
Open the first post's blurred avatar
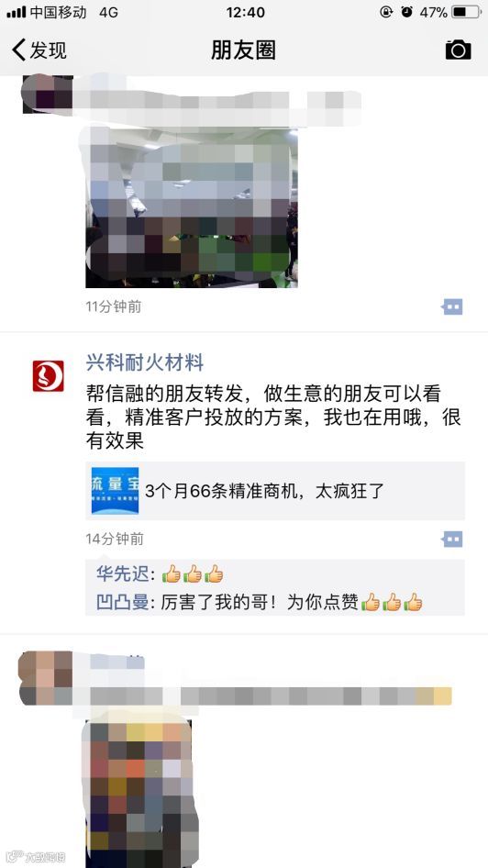click(x=47, y=95)
